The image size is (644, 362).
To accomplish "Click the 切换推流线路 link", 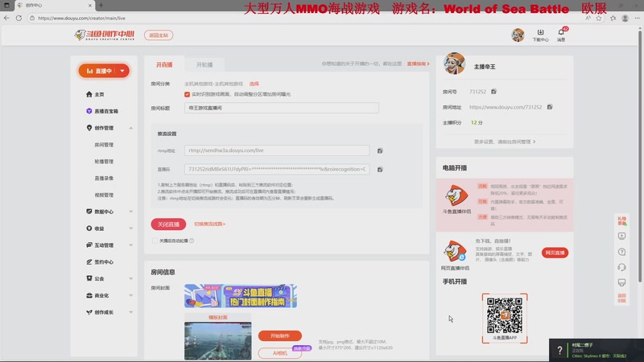I will coord(209,224).
